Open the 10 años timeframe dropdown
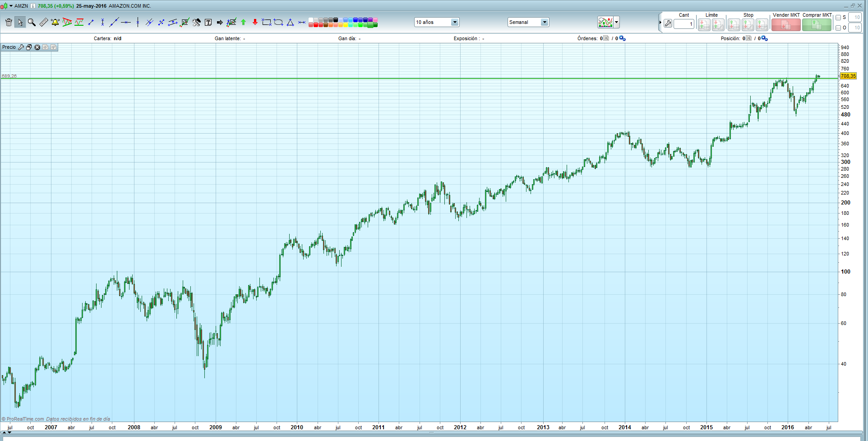 (454, 22)
